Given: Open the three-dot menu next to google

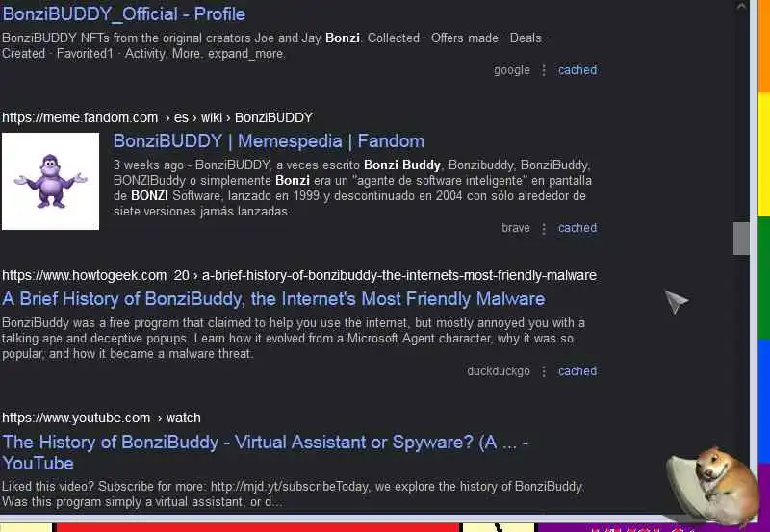Looking at the screenshot, I should tap(544, 70).
